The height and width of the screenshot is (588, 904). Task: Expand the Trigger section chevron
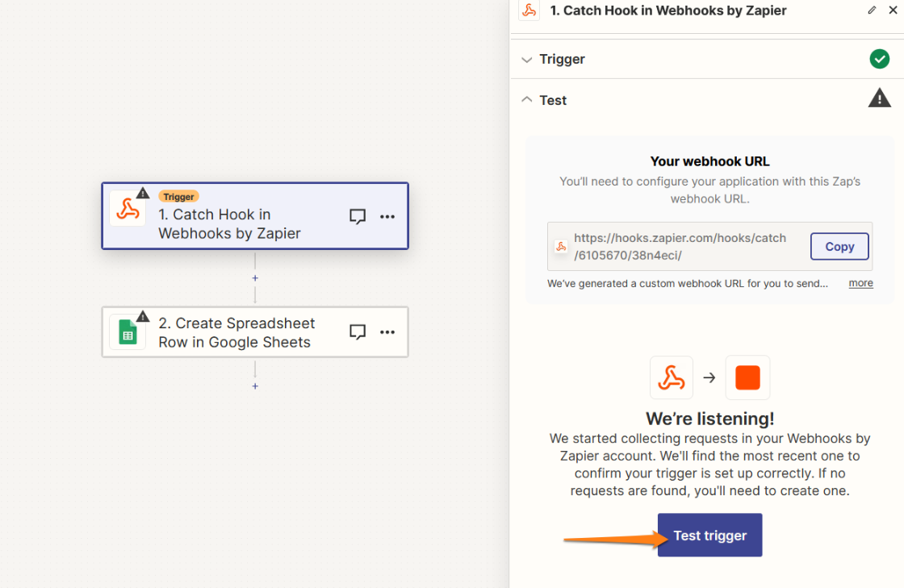[527, 60]
